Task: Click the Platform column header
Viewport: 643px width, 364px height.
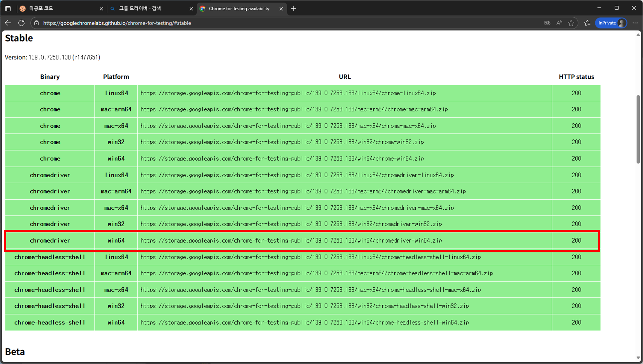Action: (x=116, y=77)
